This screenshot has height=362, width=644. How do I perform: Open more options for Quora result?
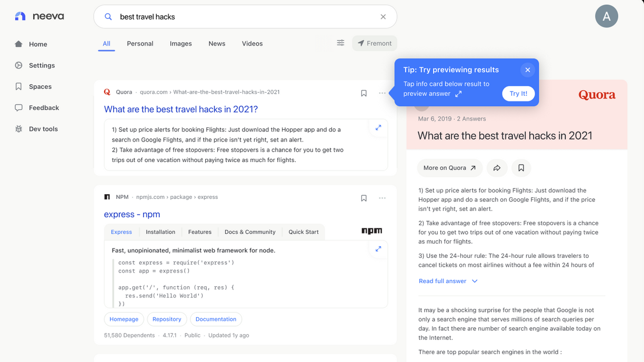tap(382, 93)
